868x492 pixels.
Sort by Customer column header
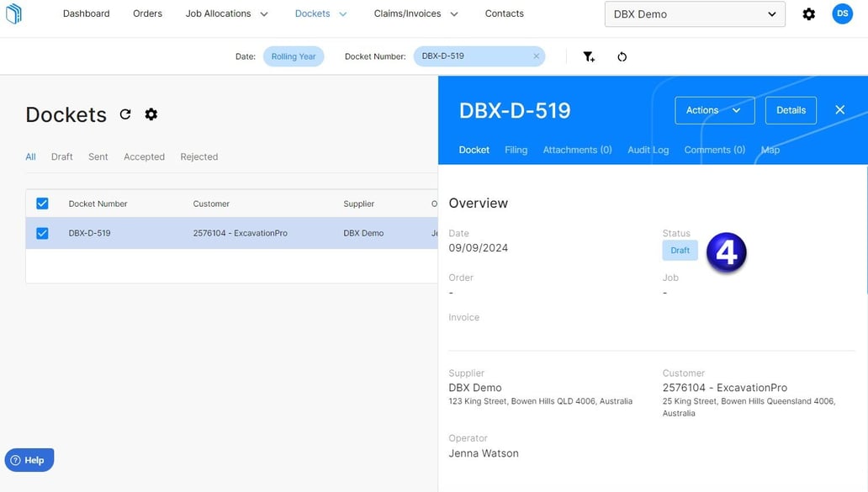pos(211,204)
